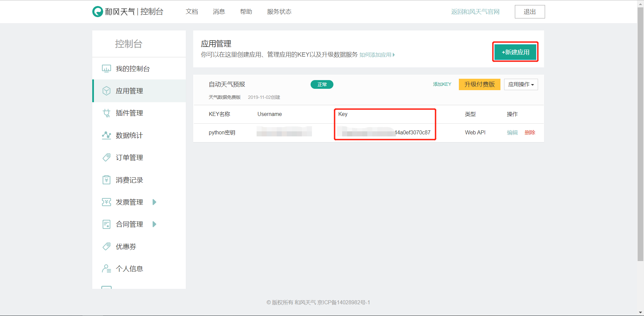644x316 pixels.
Task: Click the 优惠券 coupon tag icon
Action: (x=106, y=247)
